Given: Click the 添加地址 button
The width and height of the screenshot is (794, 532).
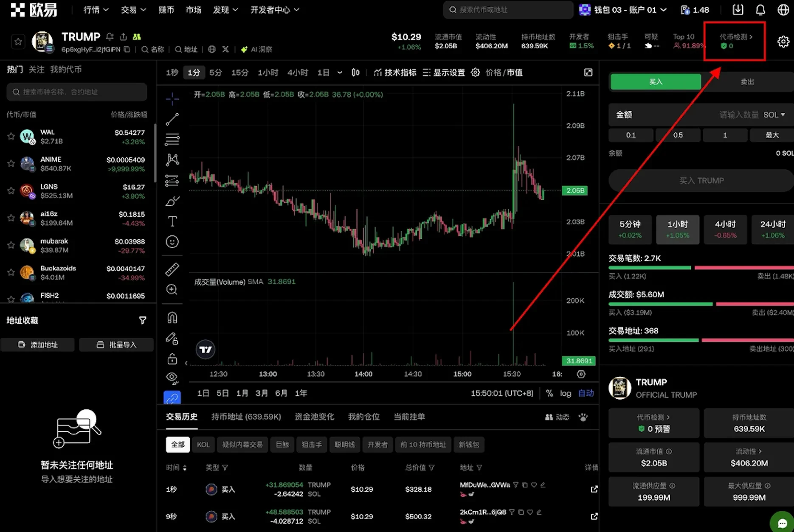Looking at the screenshot, I should pos(38,344).
